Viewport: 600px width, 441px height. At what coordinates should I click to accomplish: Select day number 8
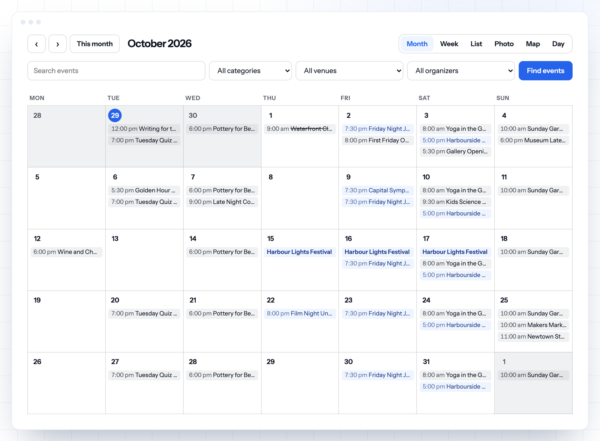click(271, 177)
